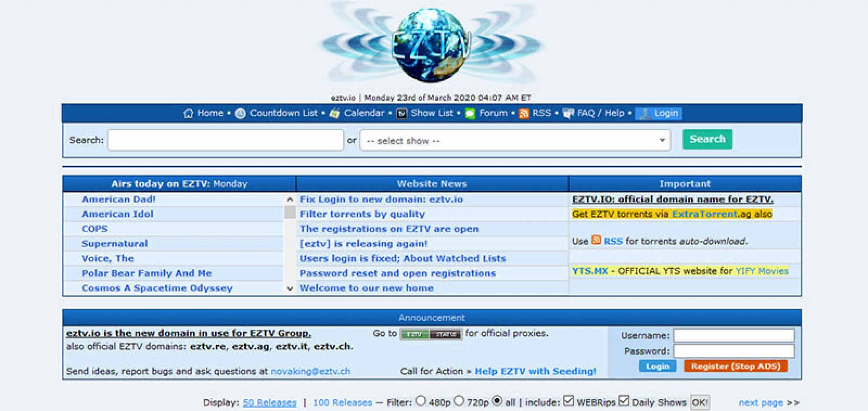Click the YIFY Movies link
868x411 pixels.
(762, 271)
